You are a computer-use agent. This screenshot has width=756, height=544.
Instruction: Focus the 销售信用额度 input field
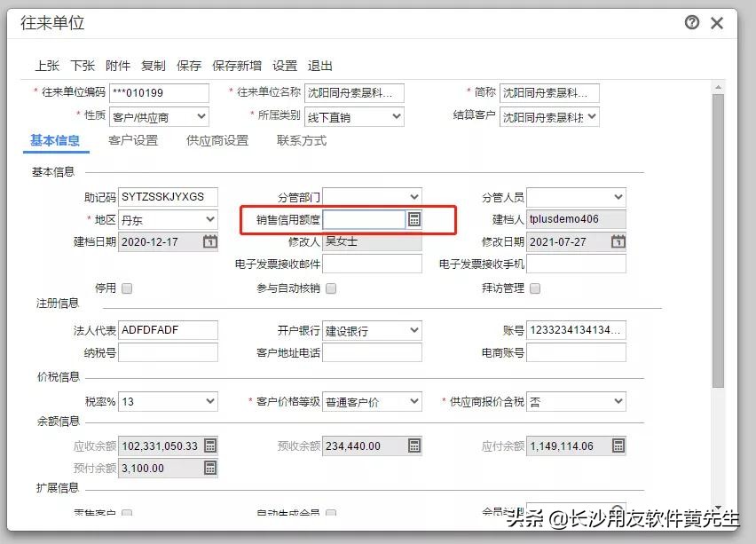point(364,219)
